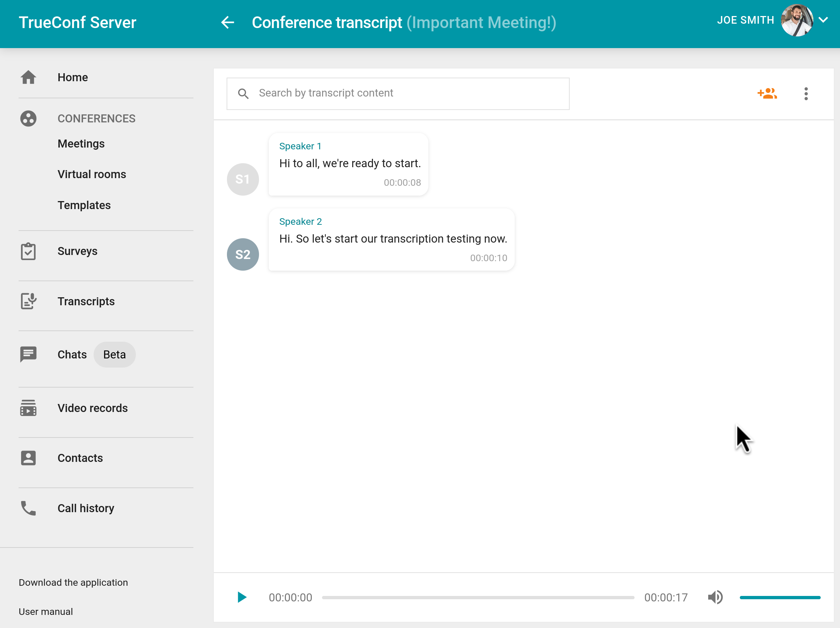Viewport: 840px width, 628px height.
Task: Click the JOE SMITH user name
Action: [745, 20]
